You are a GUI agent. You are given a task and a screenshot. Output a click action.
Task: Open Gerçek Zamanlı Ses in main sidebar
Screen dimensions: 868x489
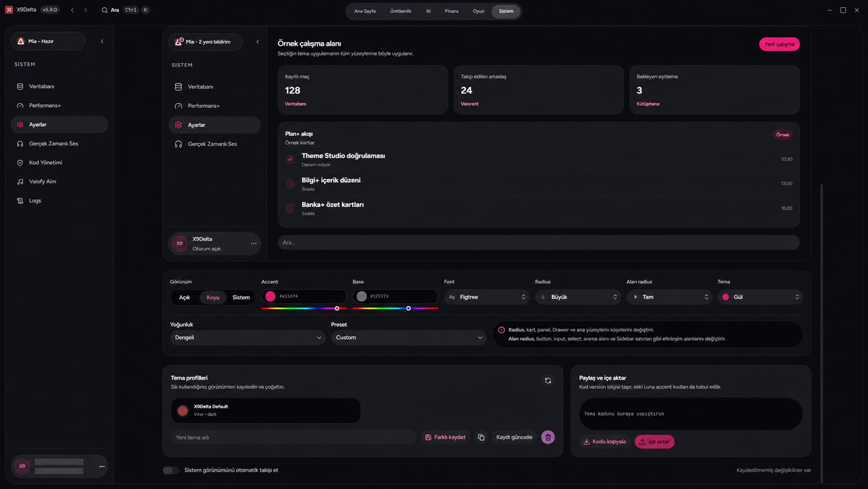pos(59,143)
